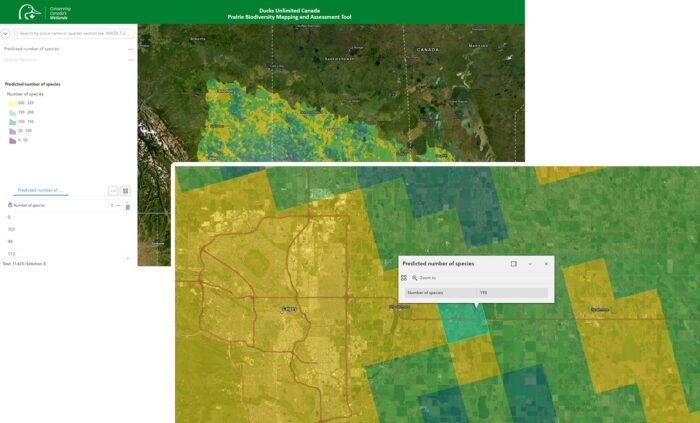Image resolution: width=700 pixels, height=423 pixels.
Task: Collapse the popup using the chevron
Action: coord(530,264)
